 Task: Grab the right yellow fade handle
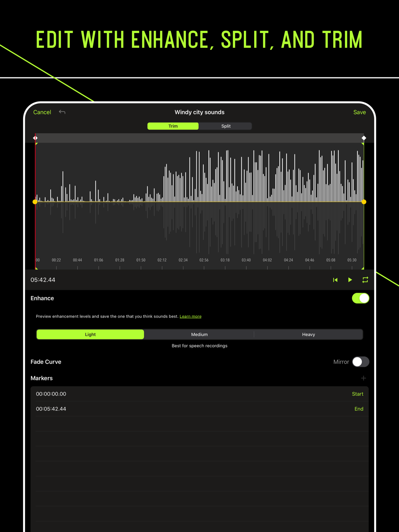[x=364, y=202]
